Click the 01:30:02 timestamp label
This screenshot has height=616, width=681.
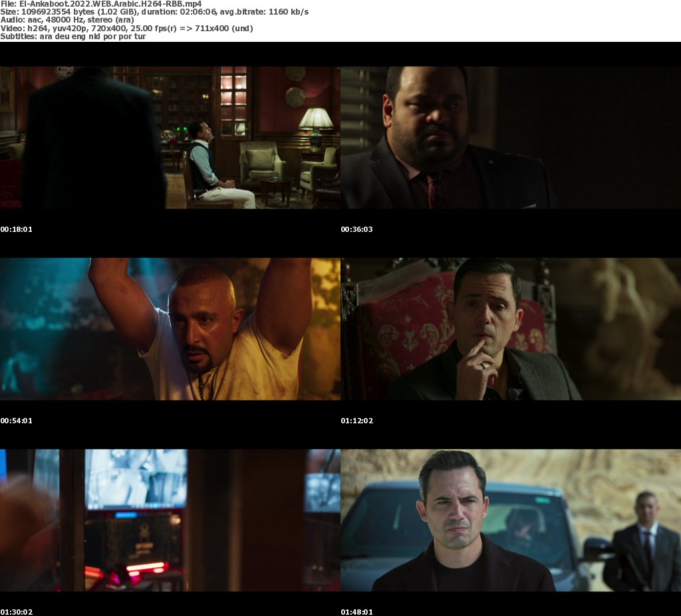click(x=17, y=612)
